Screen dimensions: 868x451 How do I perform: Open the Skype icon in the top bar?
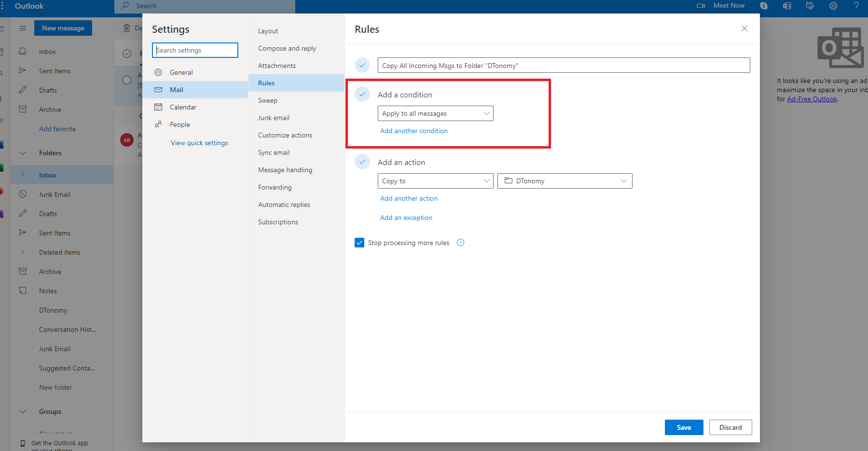pyautogui.click(x=764, y=6)
